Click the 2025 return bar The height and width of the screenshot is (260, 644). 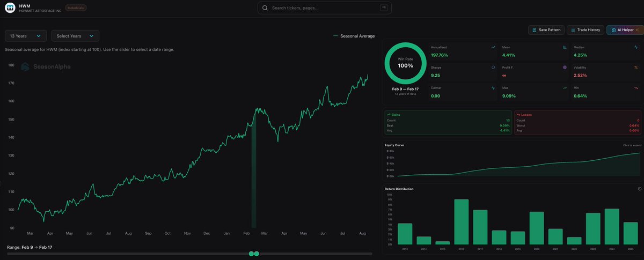pos(631,233)
